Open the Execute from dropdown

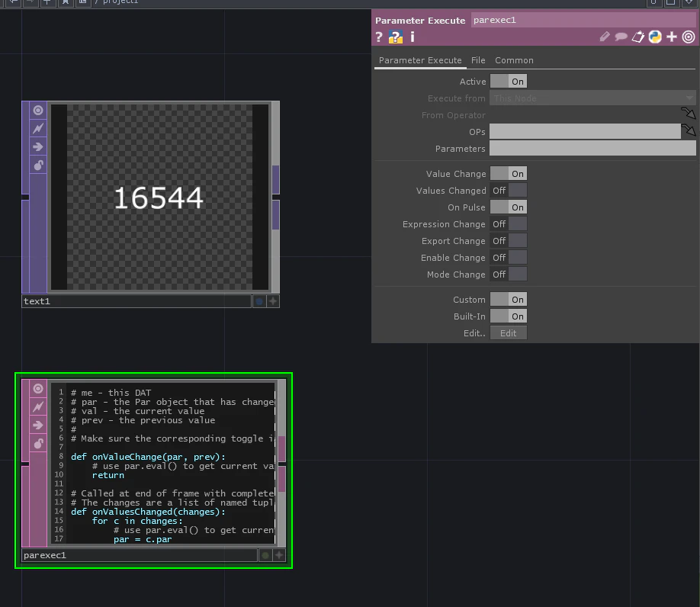[592, 98]
